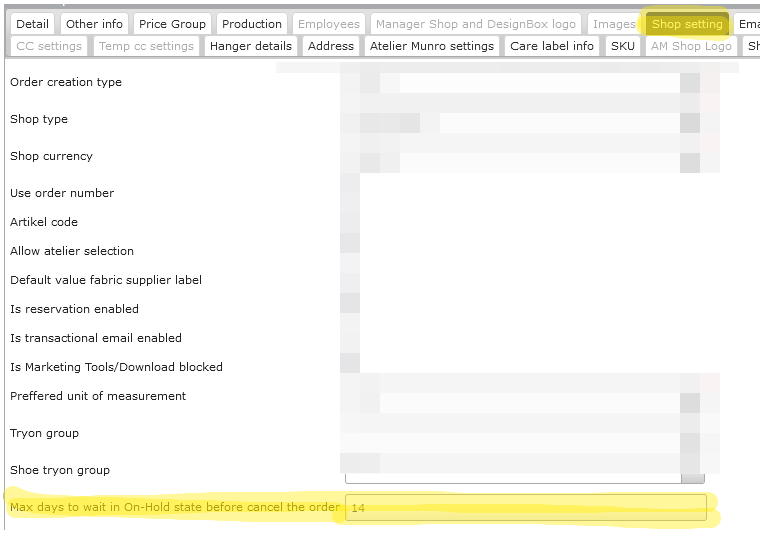Open the Employees tab
760x533 pixels.
click(x=329, y=24)
